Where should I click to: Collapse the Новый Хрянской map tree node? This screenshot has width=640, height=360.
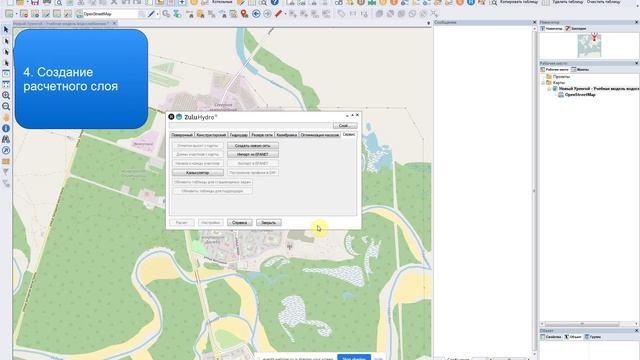pos(549,89)
